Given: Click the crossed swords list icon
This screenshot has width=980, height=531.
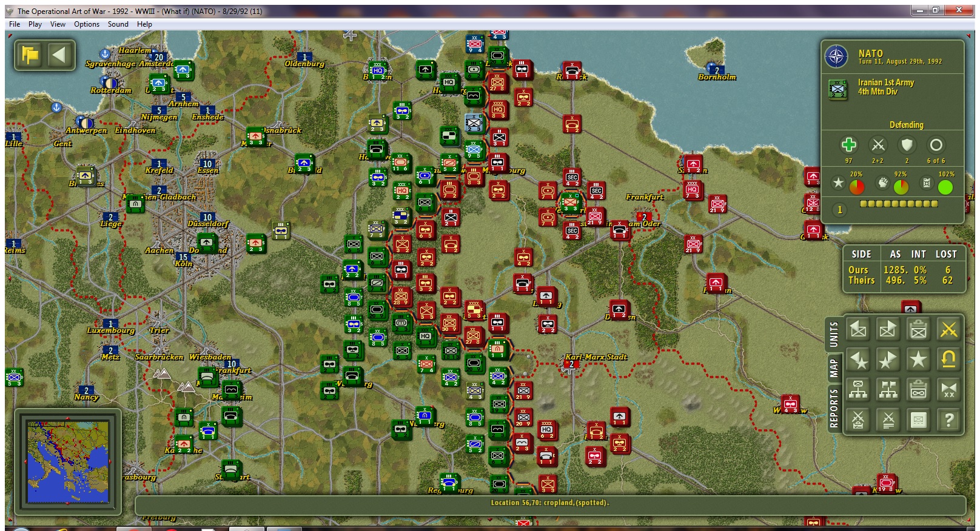Looking at the screenshot, I should (888, 419).
